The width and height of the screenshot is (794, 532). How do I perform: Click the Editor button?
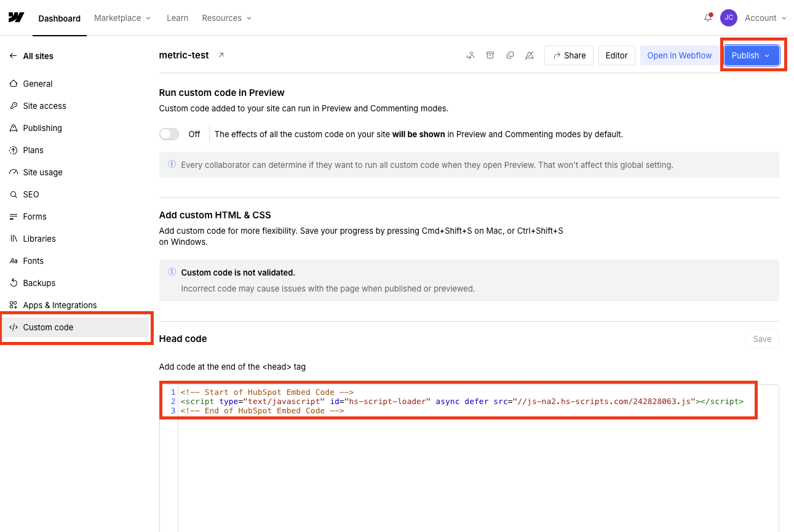pyautogui.click(x=616, y=55)
